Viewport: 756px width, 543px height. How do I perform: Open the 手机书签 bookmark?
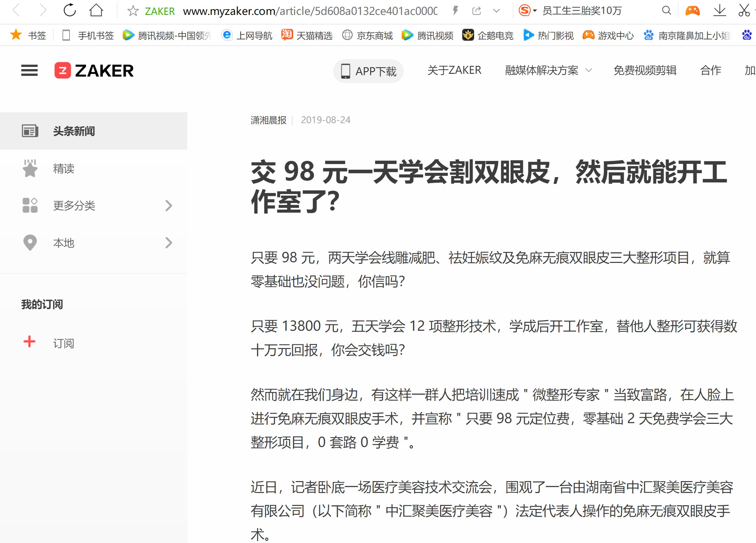88,35
